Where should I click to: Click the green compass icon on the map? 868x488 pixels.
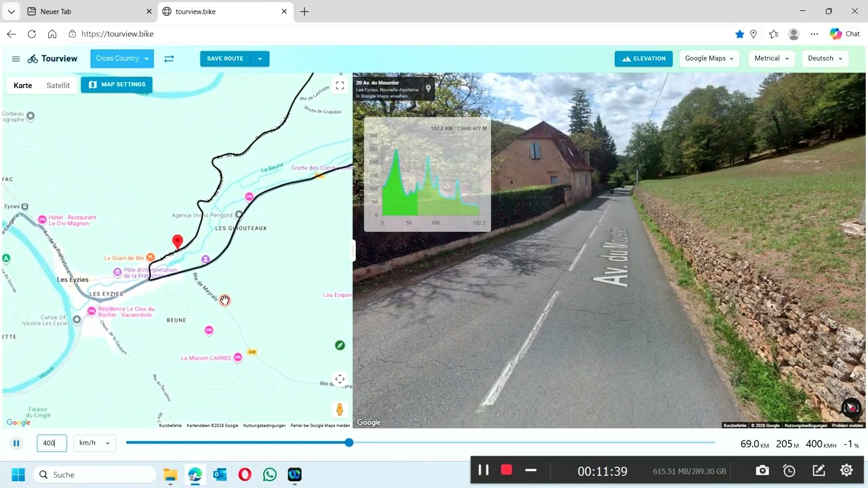340,346
